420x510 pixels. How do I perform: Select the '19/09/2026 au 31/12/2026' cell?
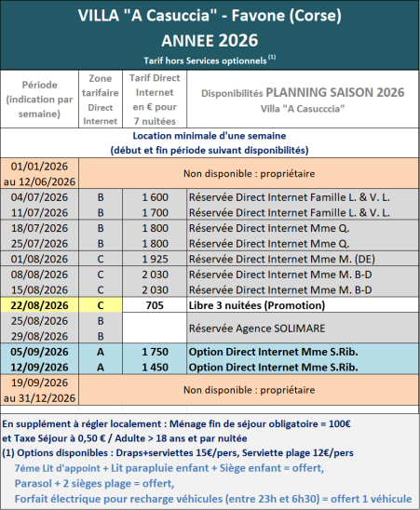(x=39, y=390)
